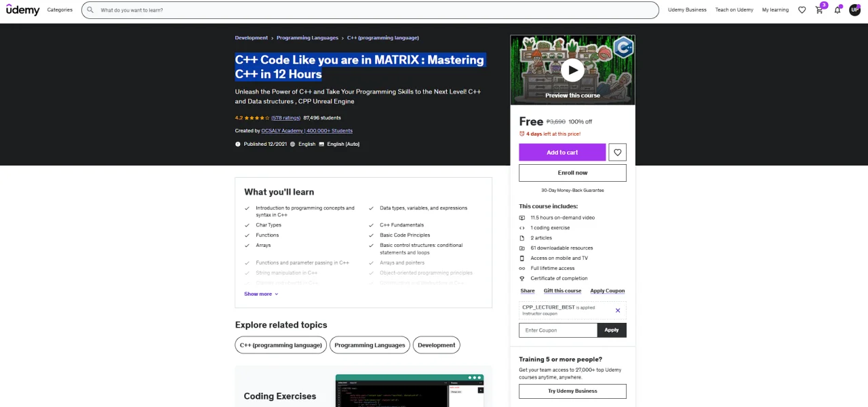This screenshot has width=868, height=407.
Task: Click the rating stars next to 4.2
Action: tap(256, 118)
